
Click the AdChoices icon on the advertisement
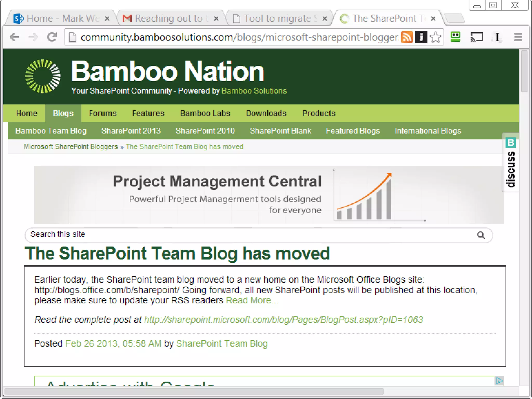click(x=499, y=381)
